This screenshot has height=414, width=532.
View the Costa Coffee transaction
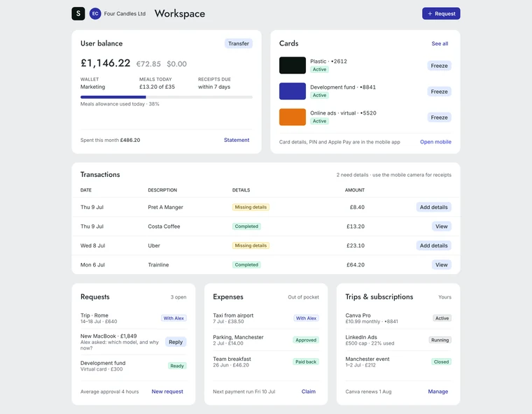click(x=442, y=226)
